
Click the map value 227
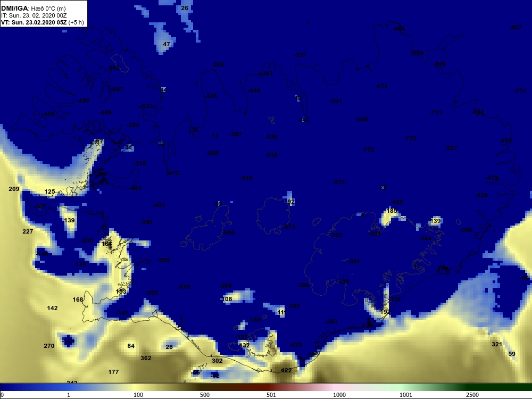pyautogui.click(x=28, y=231)
